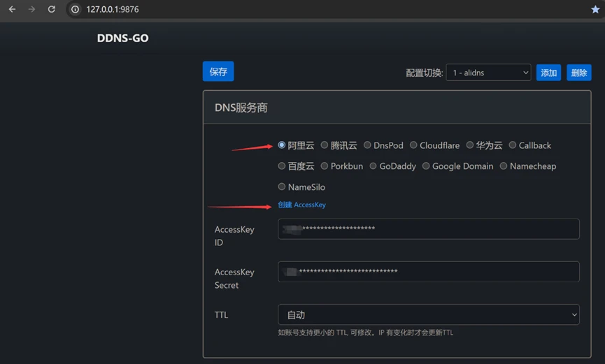Select 腾讯云 as DNS provider
Image resolution: width=605 pixels, height=364 pixels.
click(x=325, y=145)
